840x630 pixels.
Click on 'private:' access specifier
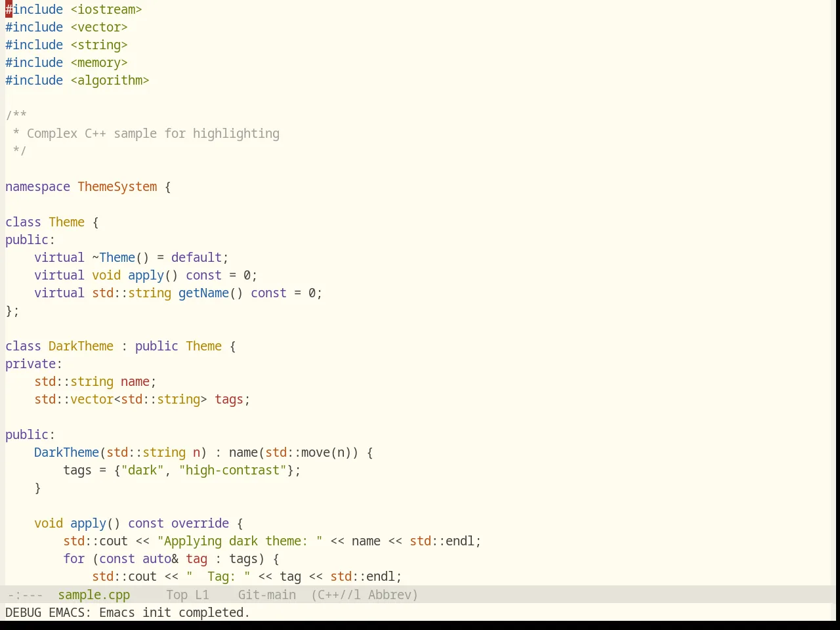pos(34,364)
